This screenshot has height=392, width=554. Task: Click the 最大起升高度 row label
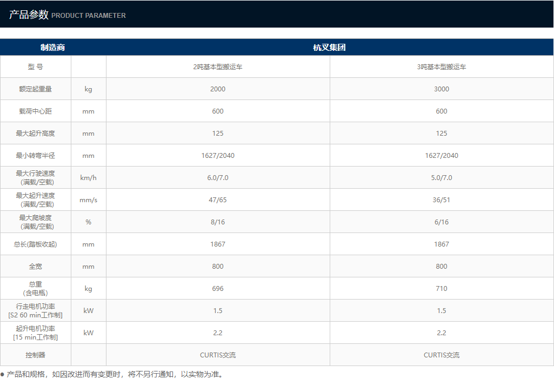(x=35, y=133)
